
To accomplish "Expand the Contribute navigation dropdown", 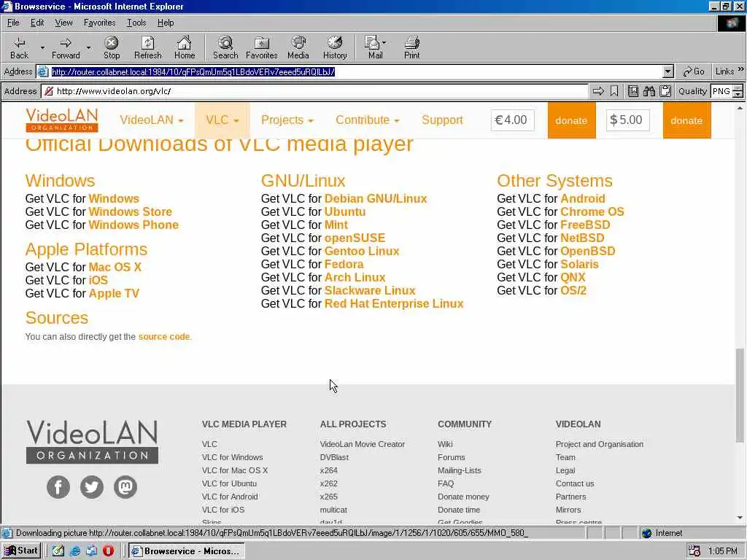I will [x=368, y=120].
